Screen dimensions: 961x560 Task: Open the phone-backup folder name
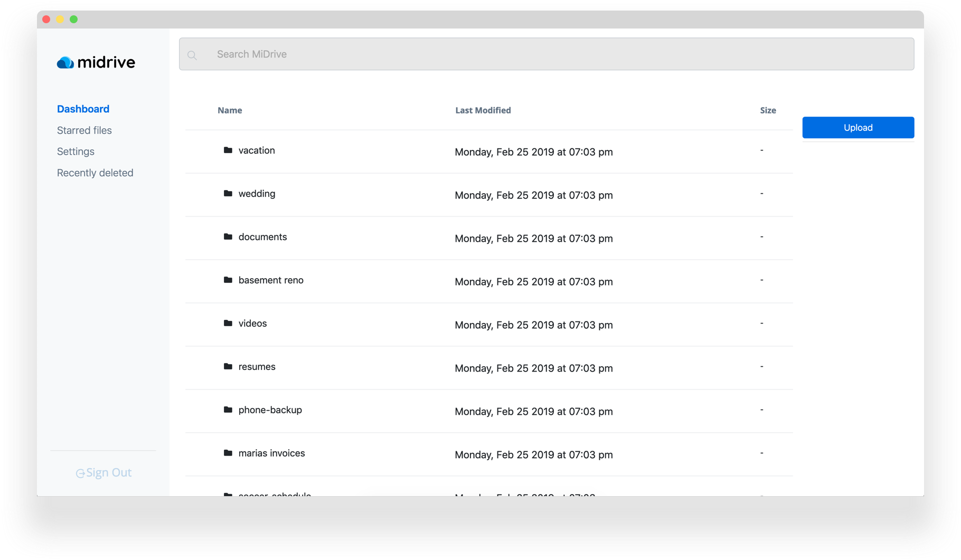click(270, 410)
